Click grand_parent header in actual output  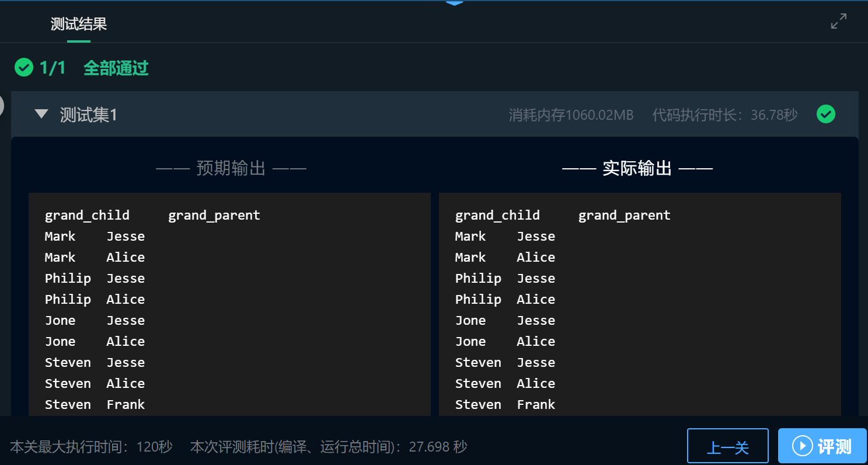(x=625, y=216)
